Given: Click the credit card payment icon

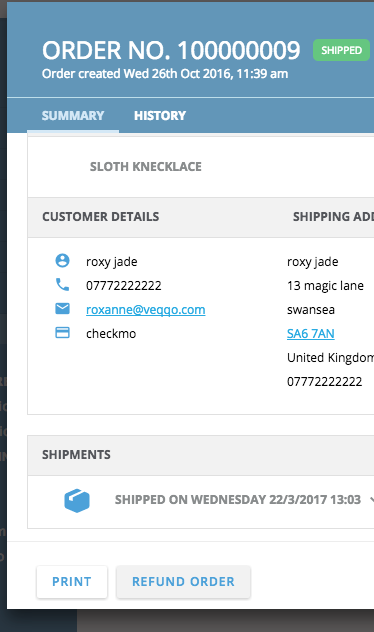Looking at the screenshot, I should coord(62,333).
